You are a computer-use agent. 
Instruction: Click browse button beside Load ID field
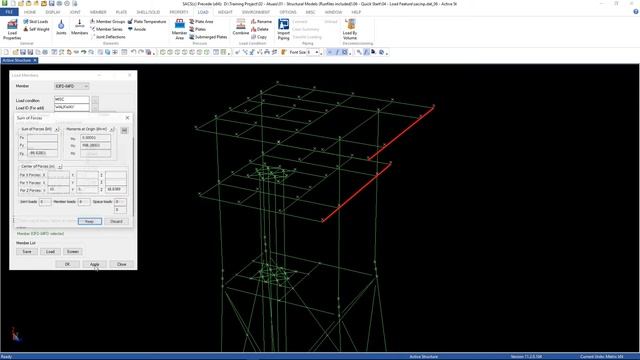[95, 107]
